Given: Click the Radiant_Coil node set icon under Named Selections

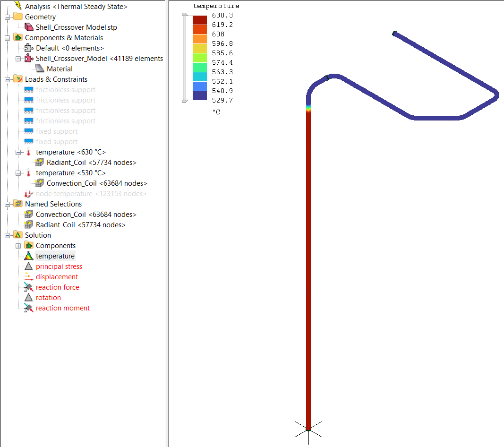Looking at the screenshot, I should point(29,225).
